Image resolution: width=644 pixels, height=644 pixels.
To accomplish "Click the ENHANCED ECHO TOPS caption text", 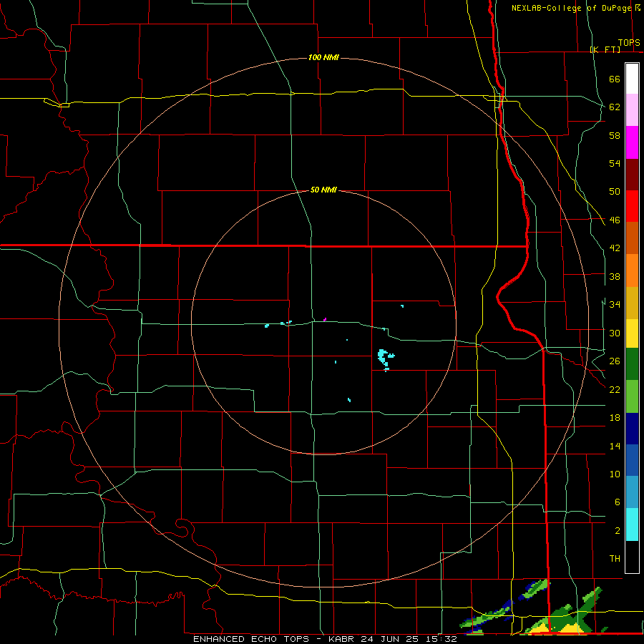I will click(x=251, y=639).
